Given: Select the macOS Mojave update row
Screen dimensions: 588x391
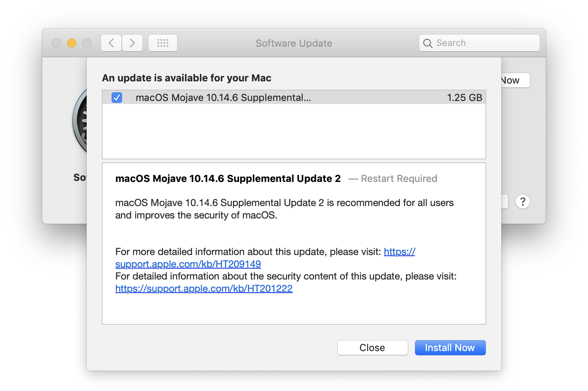Looking at the screenshot, I should point(294,98).
